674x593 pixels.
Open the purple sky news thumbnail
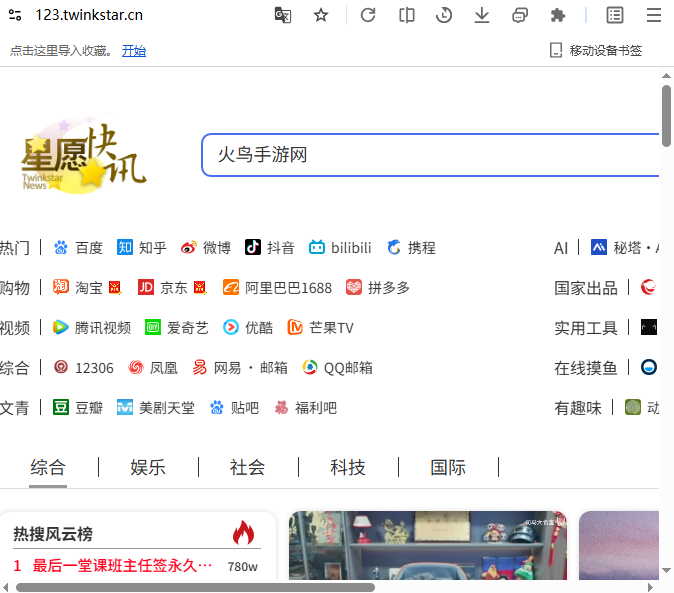pyautogui.click(x=619, y=545)
